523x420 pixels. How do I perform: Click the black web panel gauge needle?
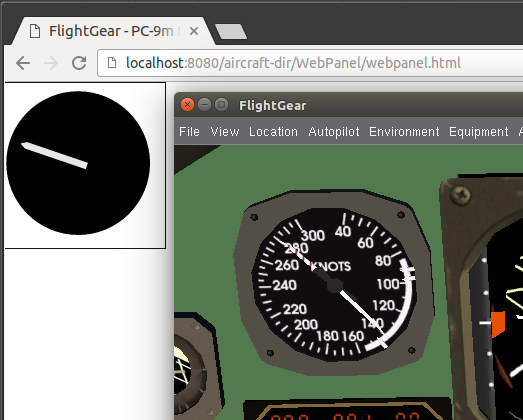coord(54,155)
